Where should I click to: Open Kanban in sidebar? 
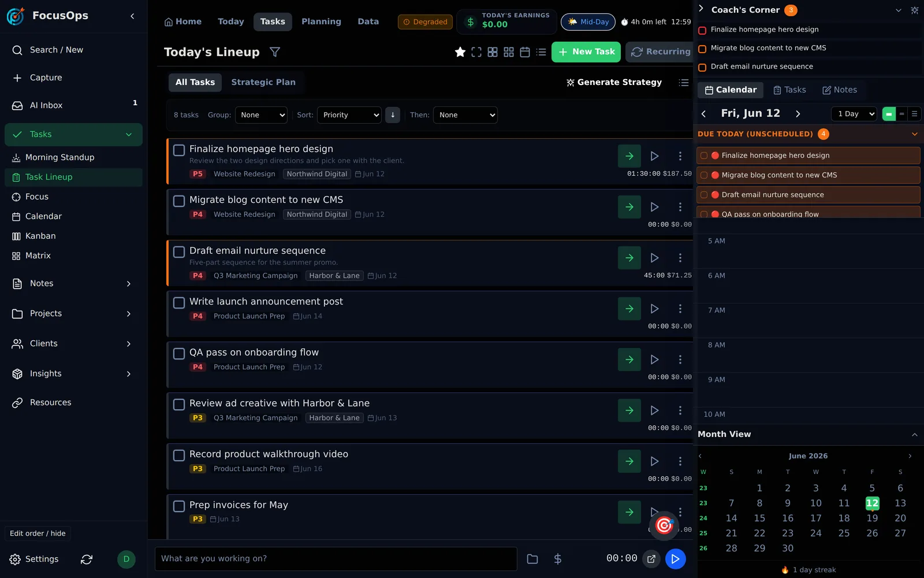(40, 236)
